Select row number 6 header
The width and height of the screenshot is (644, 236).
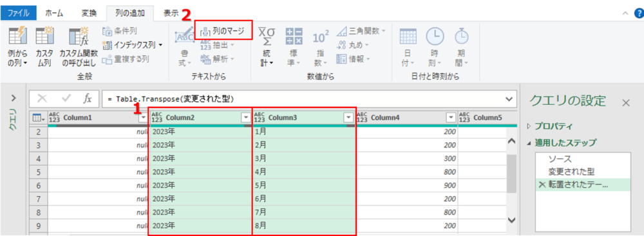[38, 185]
